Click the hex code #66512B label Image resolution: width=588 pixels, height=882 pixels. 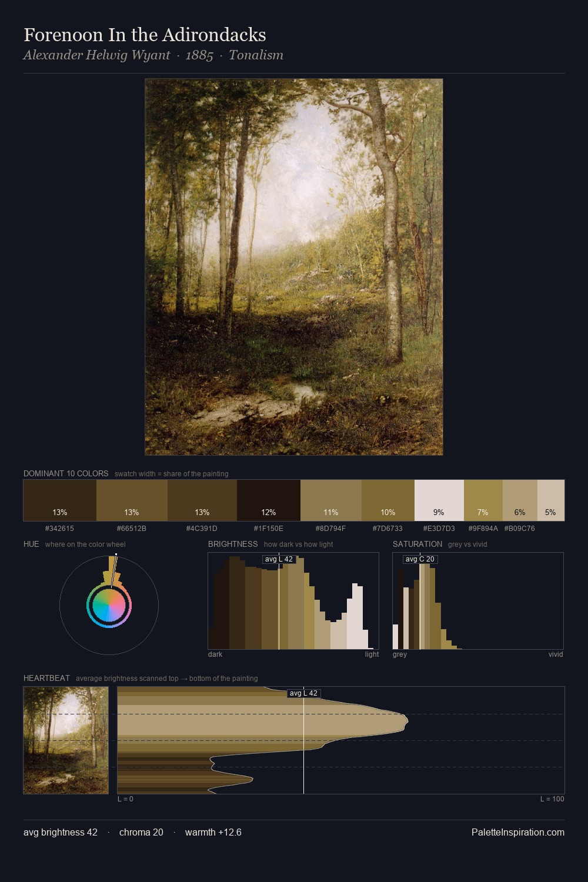(132, 529)
